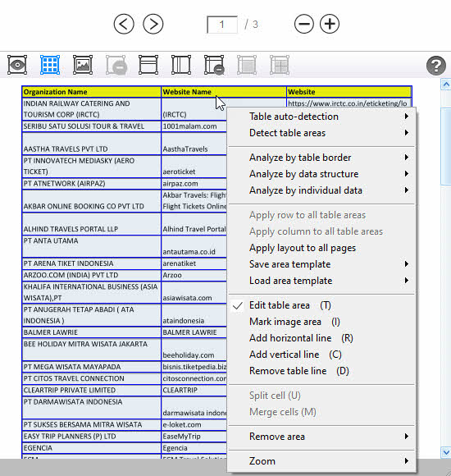Open Save area template submenu
451x476 pixels.
[x=321, y=264]
